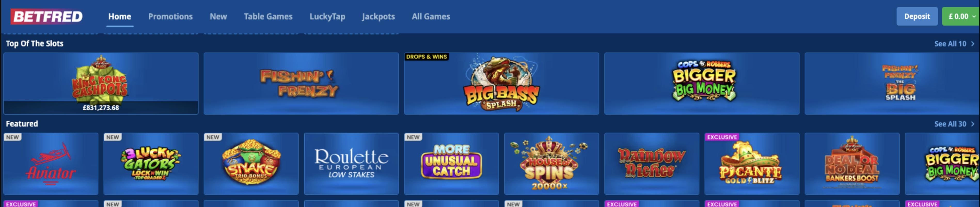Click the Deposit button

pyautogui.click(x=917, y=16)
